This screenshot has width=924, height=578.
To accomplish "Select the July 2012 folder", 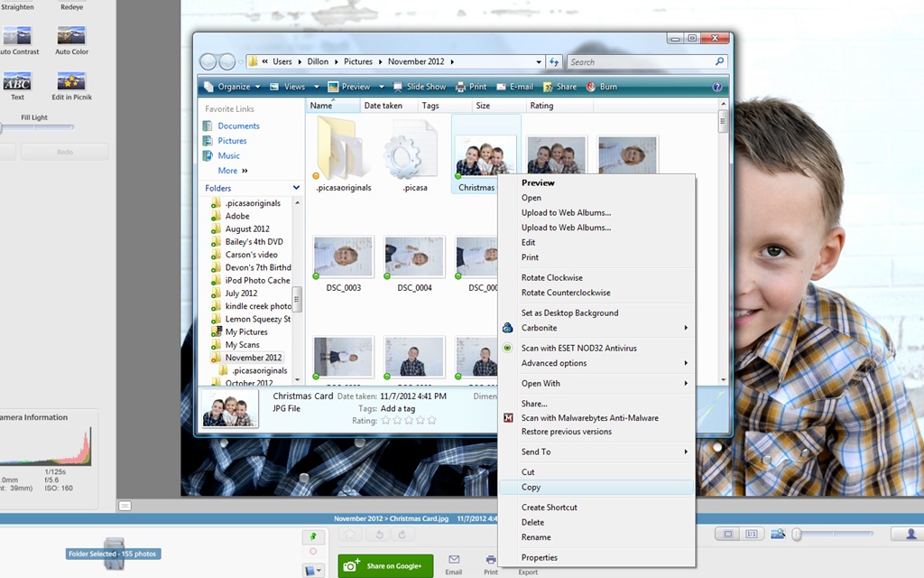I will click(x=241, y=294).
